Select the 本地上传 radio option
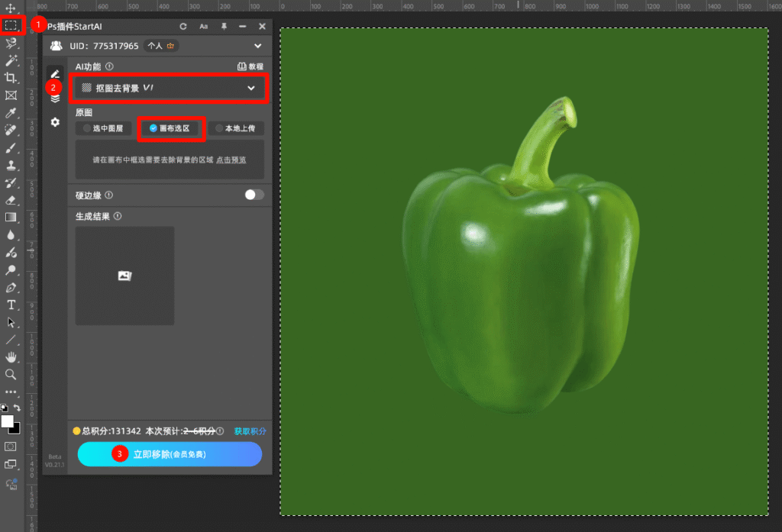Image resolution: width=782 pixels, height=532 pixels. click(235, 128)
